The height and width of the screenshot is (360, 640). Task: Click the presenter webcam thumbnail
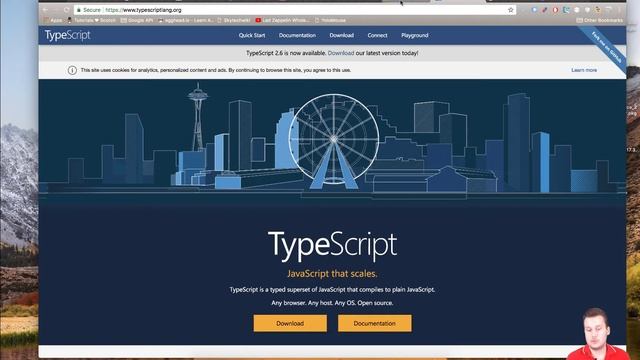(x=596, y=334)
